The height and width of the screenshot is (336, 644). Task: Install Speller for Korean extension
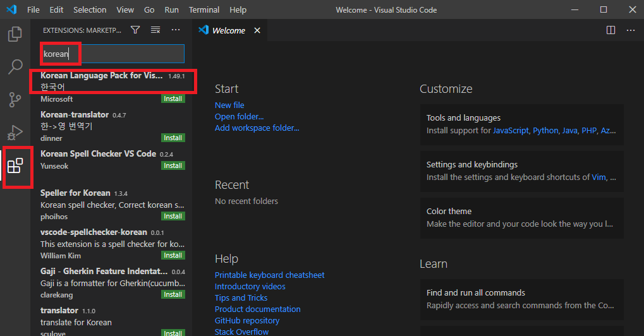tap(173, 216)
